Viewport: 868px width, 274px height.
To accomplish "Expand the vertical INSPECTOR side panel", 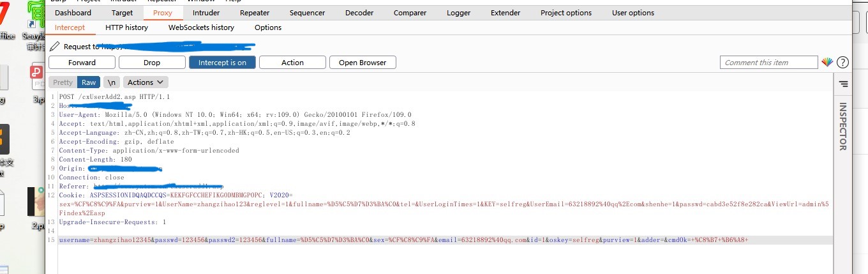I will 842,126.
